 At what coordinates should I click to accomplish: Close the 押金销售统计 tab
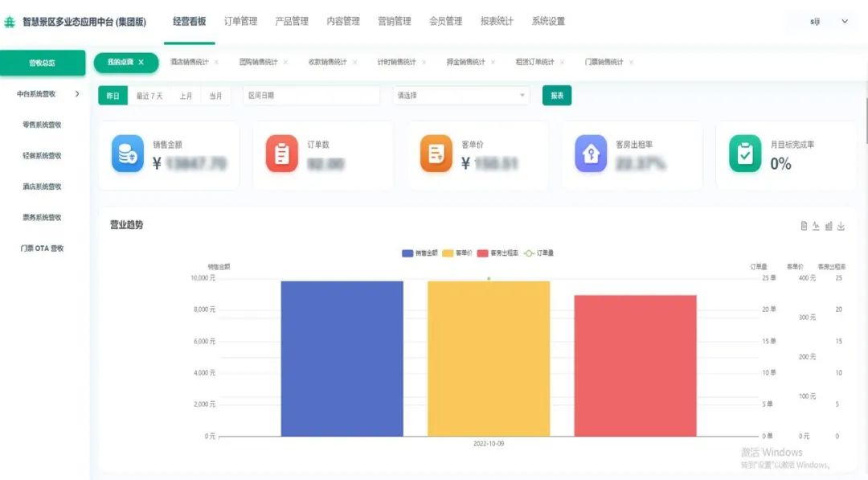click(493, 62)
